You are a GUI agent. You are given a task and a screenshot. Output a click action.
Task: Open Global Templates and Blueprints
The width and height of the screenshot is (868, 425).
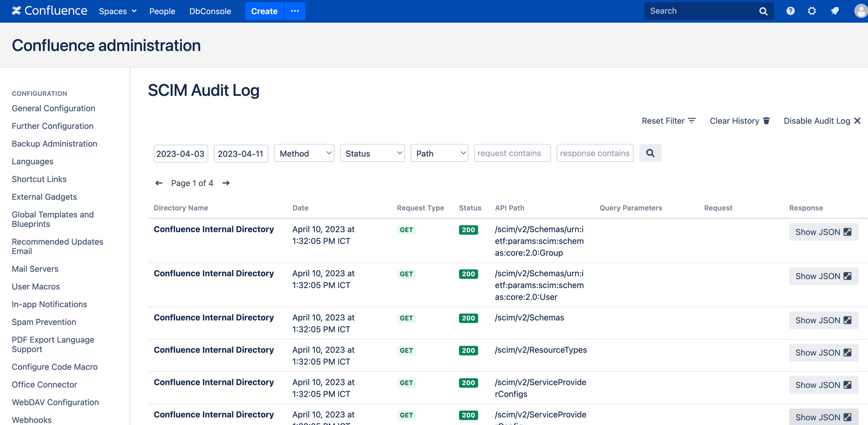point(53,219)
